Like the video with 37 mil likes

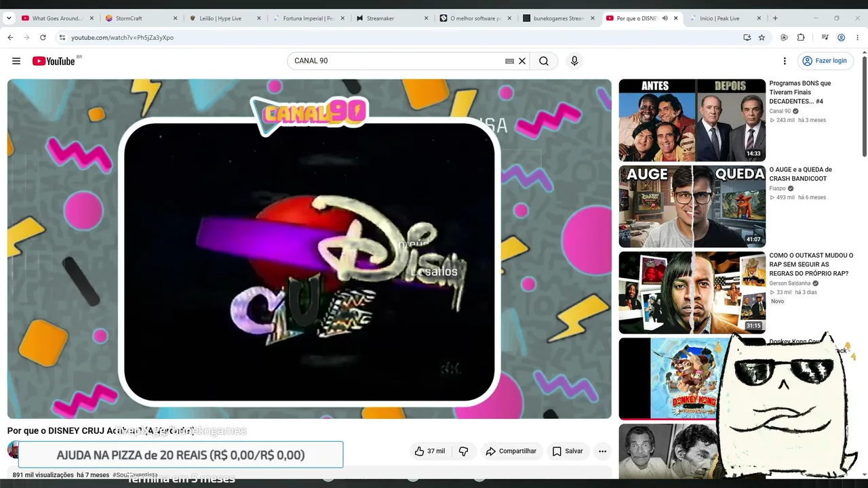(x=429, y=451)
